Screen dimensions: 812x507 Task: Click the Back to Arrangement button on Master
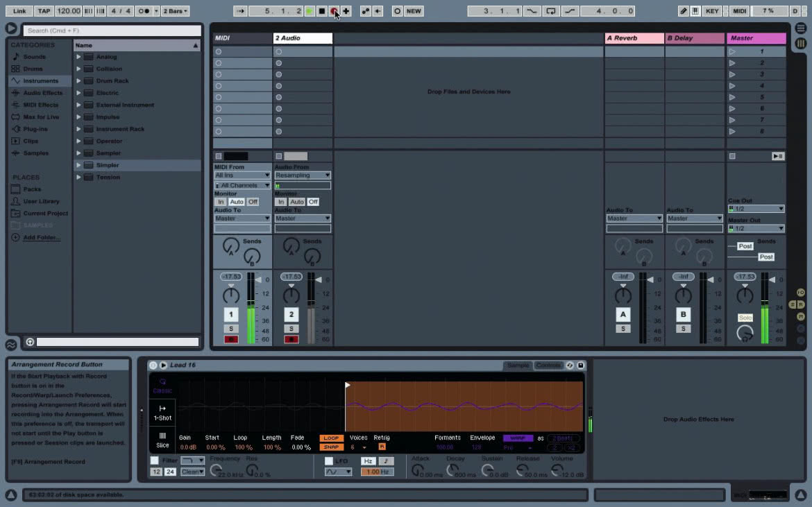(x=778, y=156)
